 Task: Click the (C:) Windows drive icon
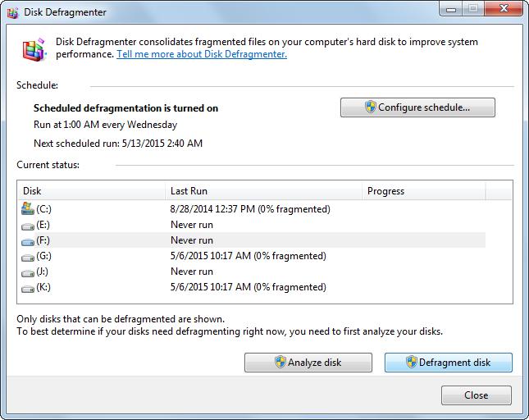click(x=28, y=209)
